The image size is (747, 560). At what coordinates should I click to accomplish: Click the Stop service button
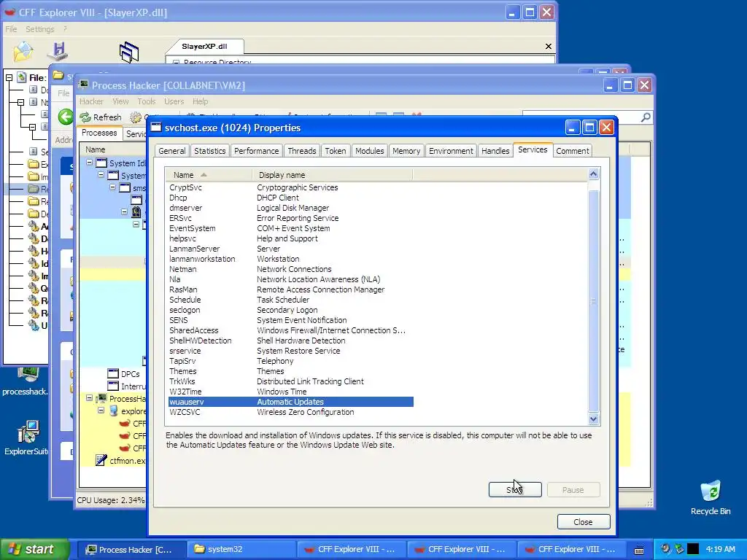(515, 489)
